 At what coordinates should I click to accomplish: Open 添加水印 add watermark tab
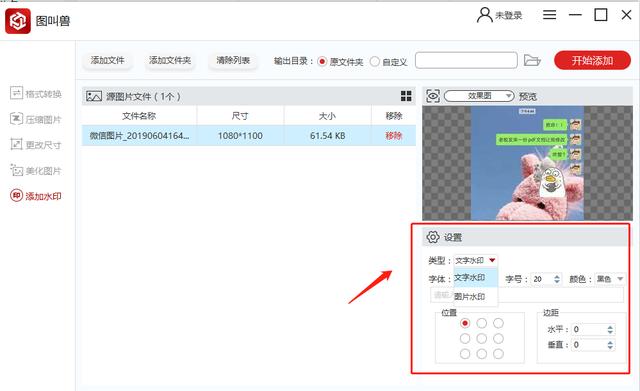pos(36,196)
